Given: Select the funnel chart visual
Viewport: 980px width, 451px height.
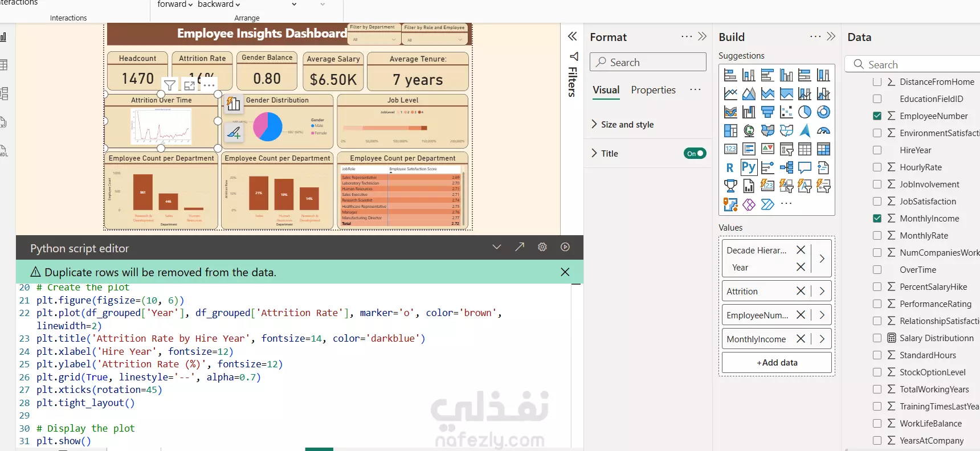Looking at the screenshot, I should (768, 112).
